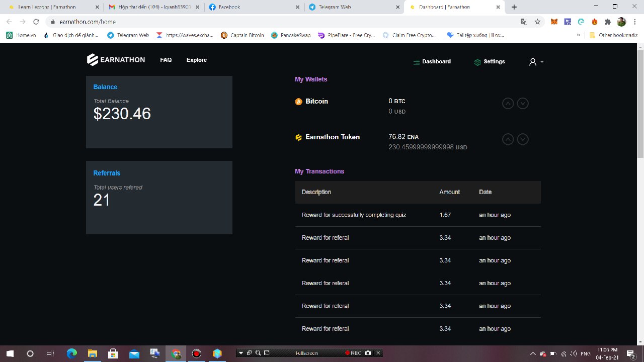The image size is (644, 362).
Task: Click the Earnathon logo in the header
Action: coord(116,60)
